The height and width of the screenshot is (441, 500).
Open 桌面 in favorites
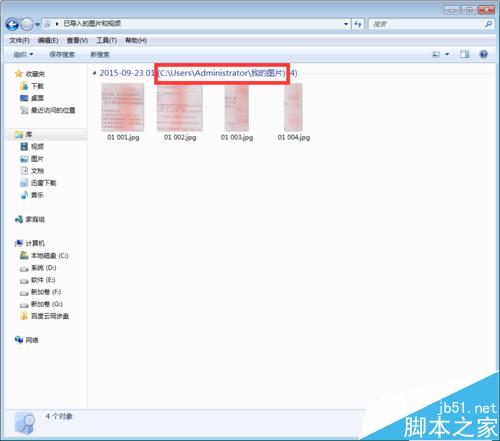[37, 98]
